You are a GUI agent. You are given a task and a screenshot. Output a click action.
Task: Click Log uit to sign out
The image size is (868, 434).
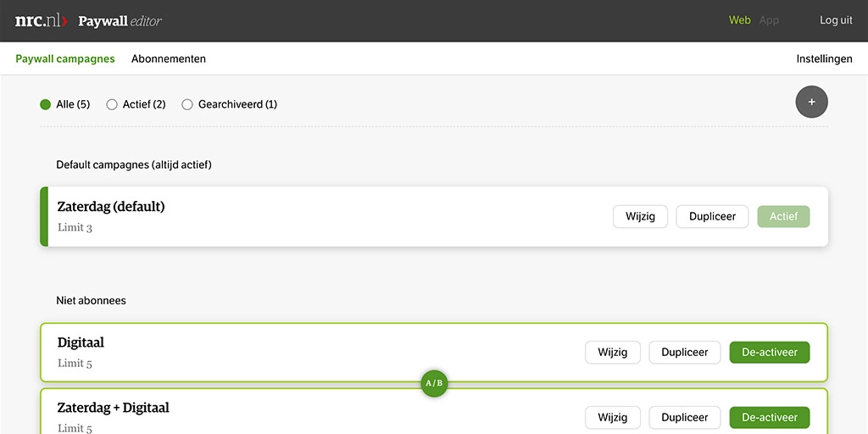click(x=836, y=20)
